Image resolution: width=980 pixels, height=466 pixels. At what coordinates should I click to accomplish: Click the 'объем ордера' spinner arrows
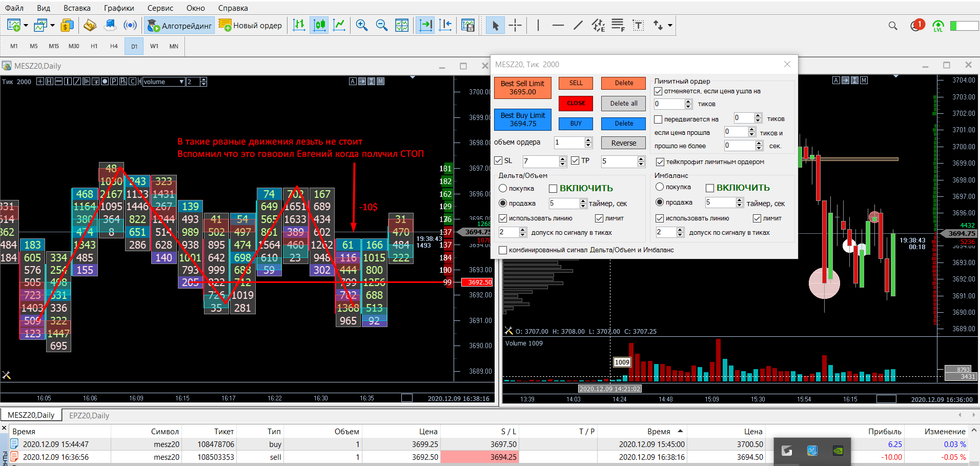coord(588,143)
